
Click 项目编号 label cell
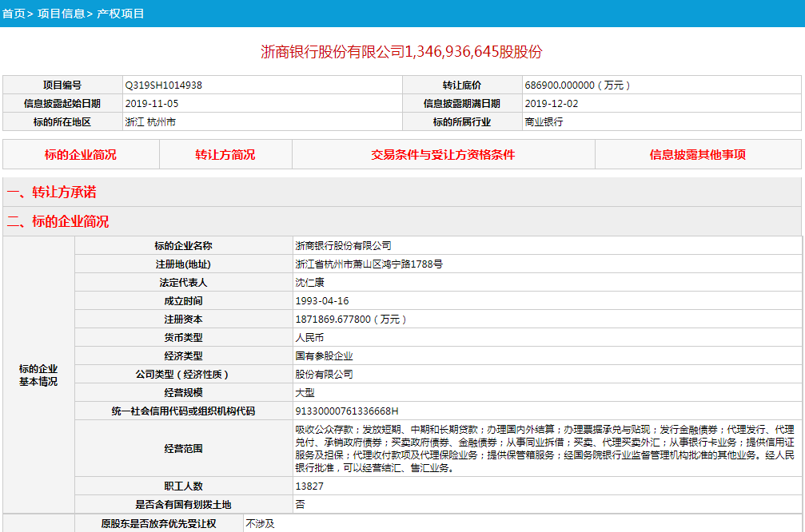click(62, 85)
